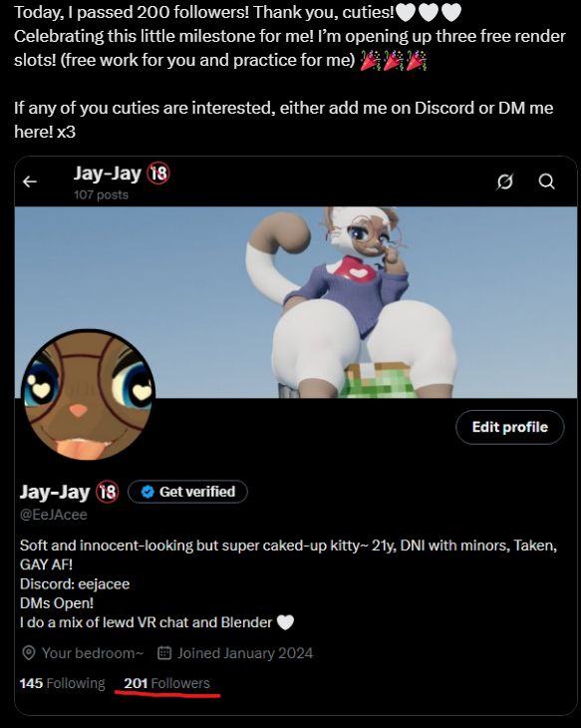Open the 145 Following link

click(x=62, y=683)
